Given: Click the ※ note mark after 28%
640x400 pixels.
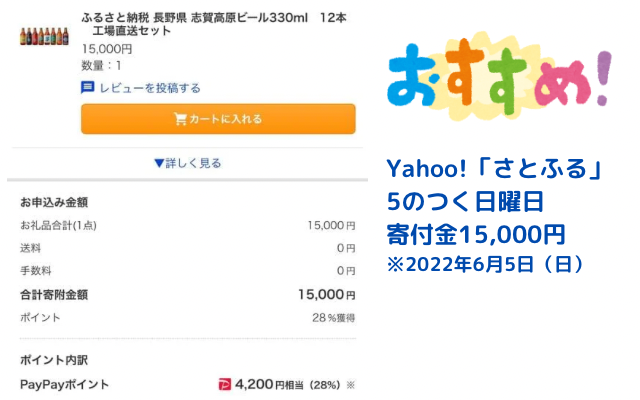Looking at the screenshot, I should click(x=350, y=385).
